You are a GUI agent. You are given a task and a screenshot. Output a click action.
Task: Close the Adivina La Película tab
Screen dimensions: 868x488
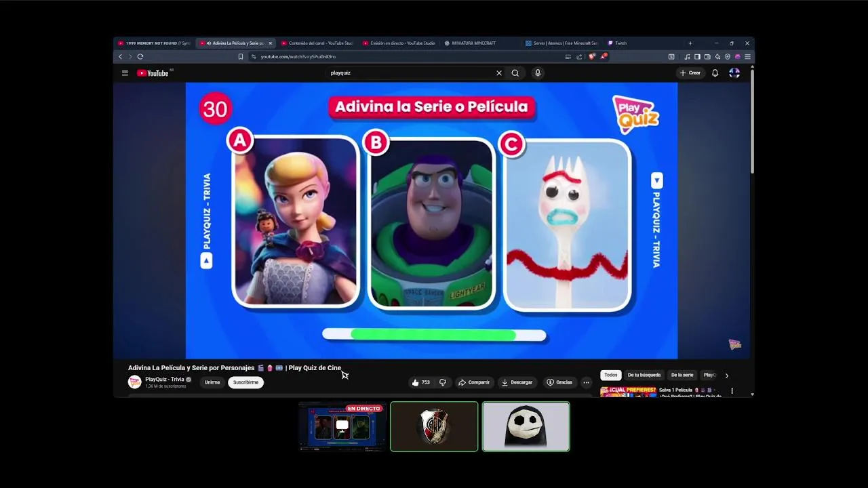(270, 43)
